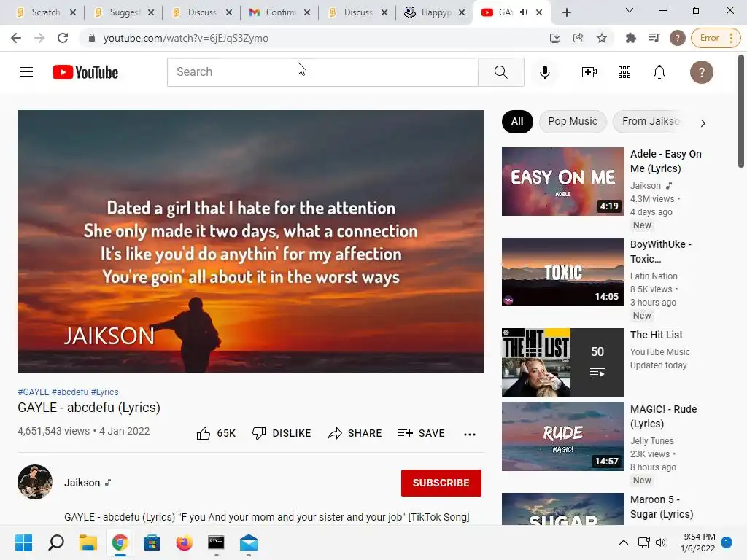Share the video via SHARE arrow
The image size is (747, 560).
[355, 433]
